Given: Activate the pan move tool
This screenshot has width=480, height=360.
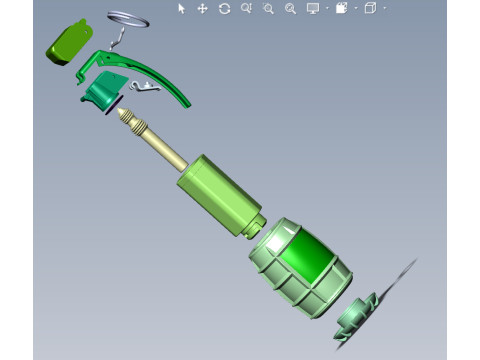Looking at the screenshot, I should [203, 9].
